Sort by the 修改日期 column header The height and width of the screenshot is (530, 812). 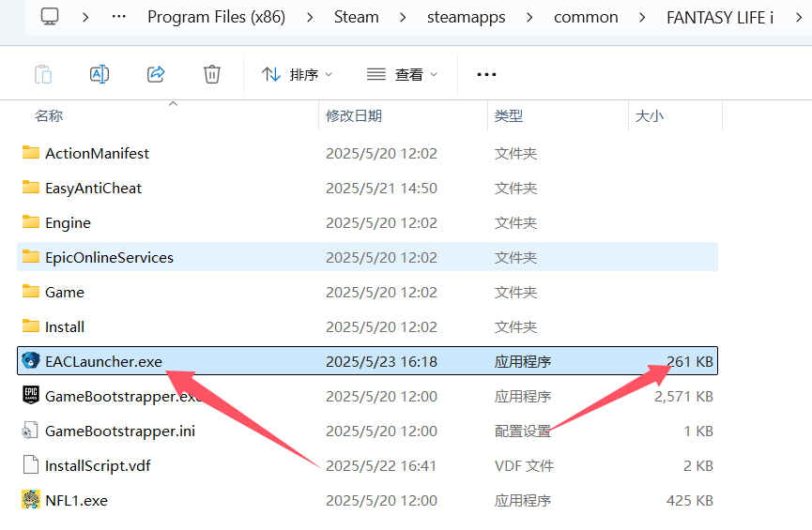coord(354,116)
